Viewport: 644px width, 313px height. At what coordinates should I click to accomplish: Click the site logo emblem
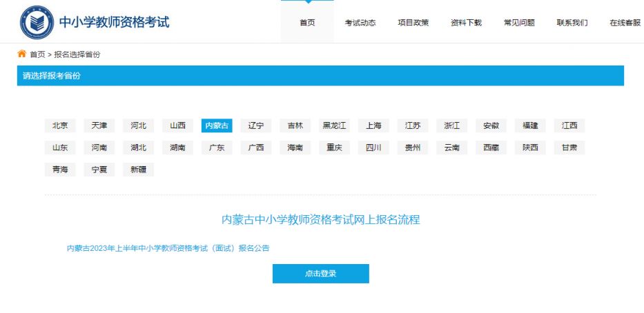click(x=37, y=22)
